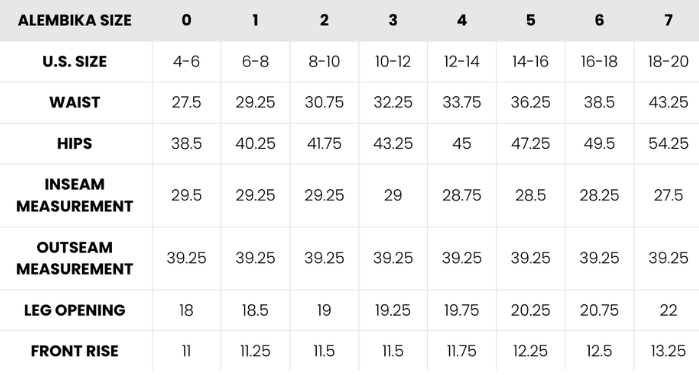Click the FRONT RISE row label
The width and height of the screenshot is (699, 375).
coord(74,351)
